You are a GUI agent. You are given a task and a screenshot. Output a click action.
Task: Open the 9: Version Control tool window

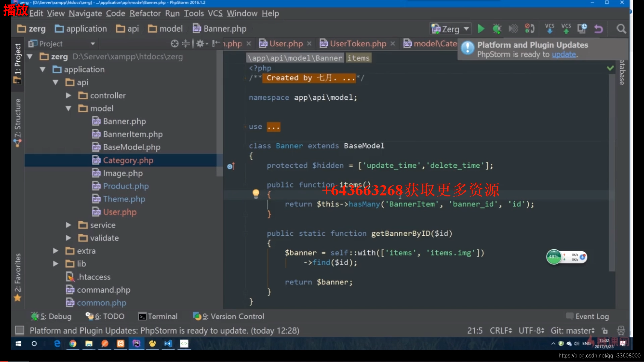coord(228,316)
